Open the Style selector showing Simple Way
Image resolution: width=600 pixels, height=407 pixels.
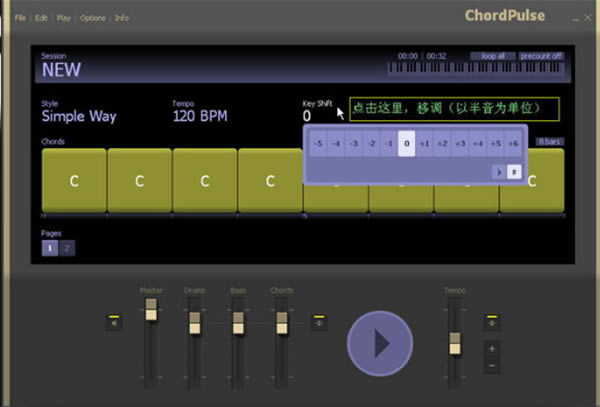click(x=78, y=116)
